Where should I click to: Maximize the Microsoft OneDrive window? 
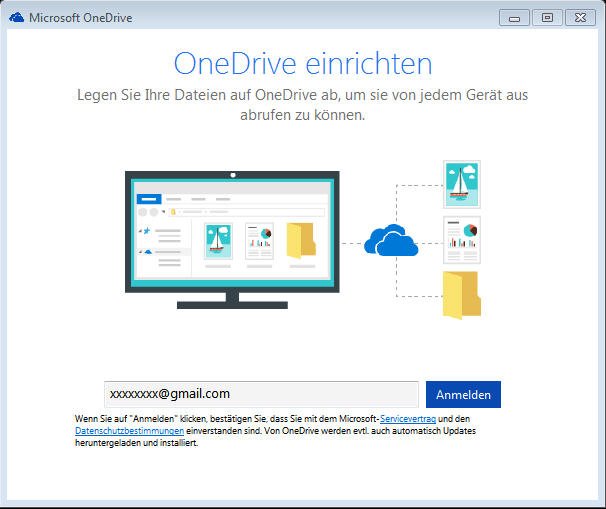(547, 18)
